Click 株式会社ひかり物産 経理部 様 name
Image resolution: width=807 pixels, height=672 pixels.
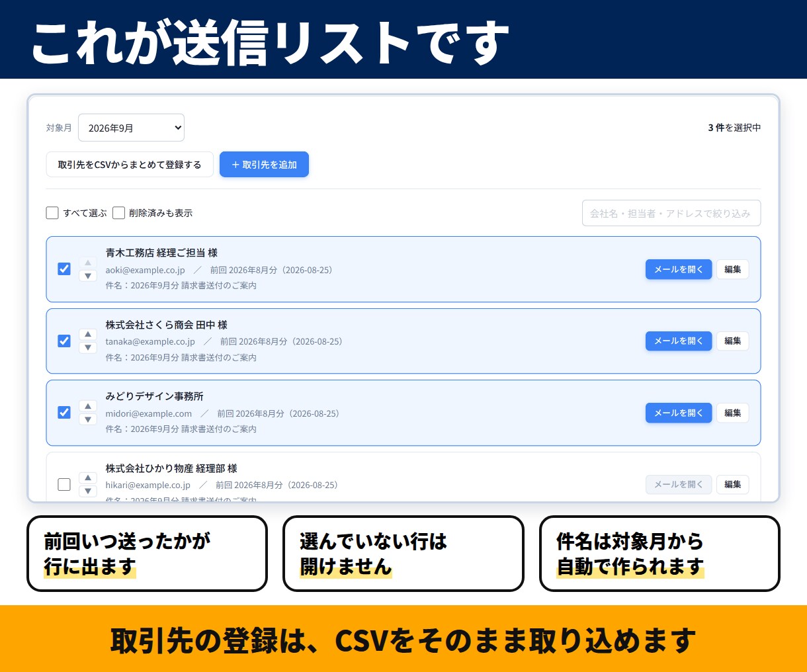[171, 468]
